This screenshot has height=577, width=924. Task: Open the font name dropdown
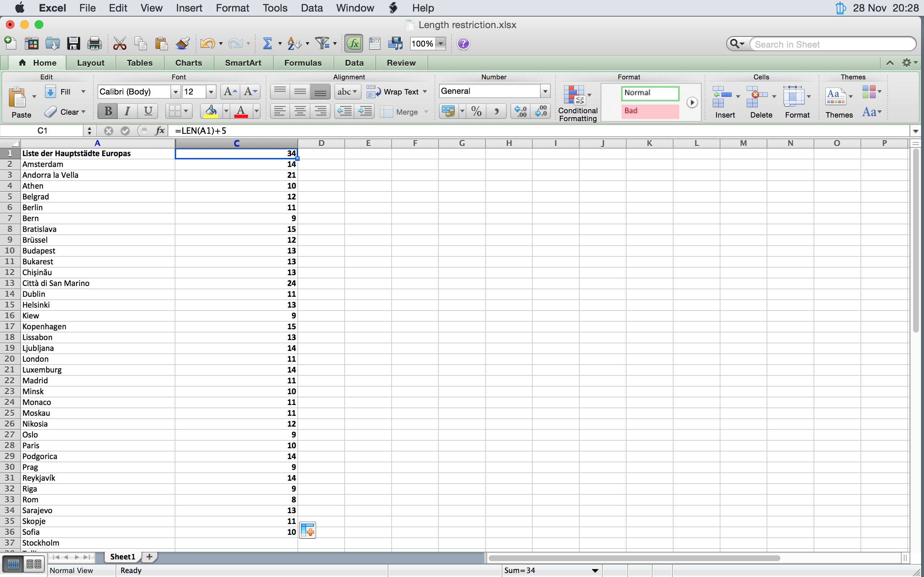point(175,92)
